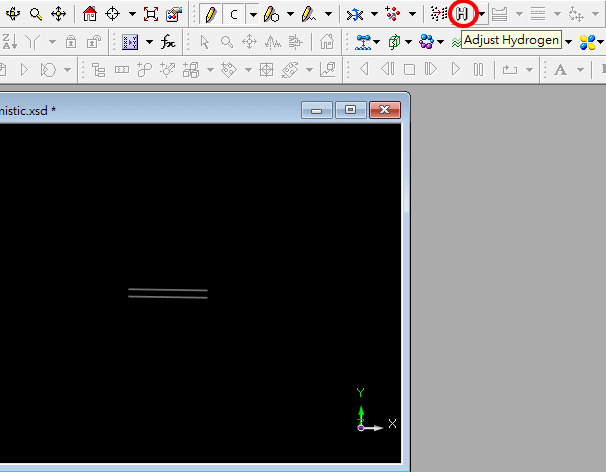Expand the Recenter tool dropdown arrow
The width and height of the screenshot is (606, 472).
click(132, 15)
